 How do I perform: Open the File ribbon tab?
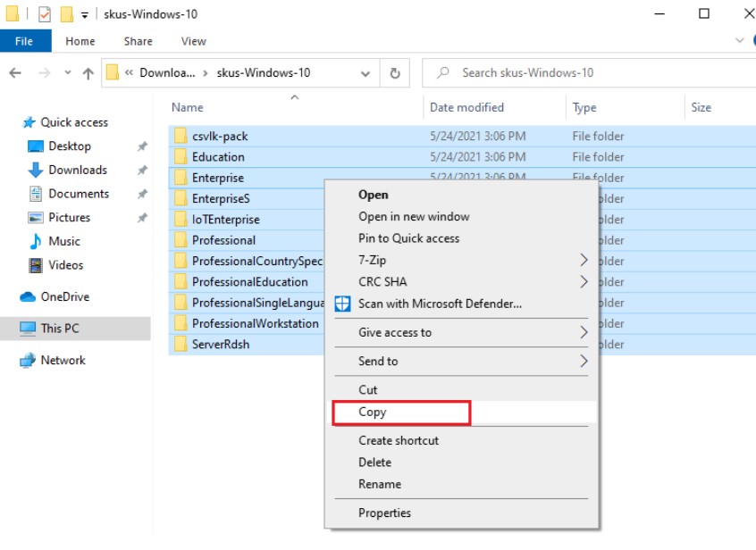24,41
